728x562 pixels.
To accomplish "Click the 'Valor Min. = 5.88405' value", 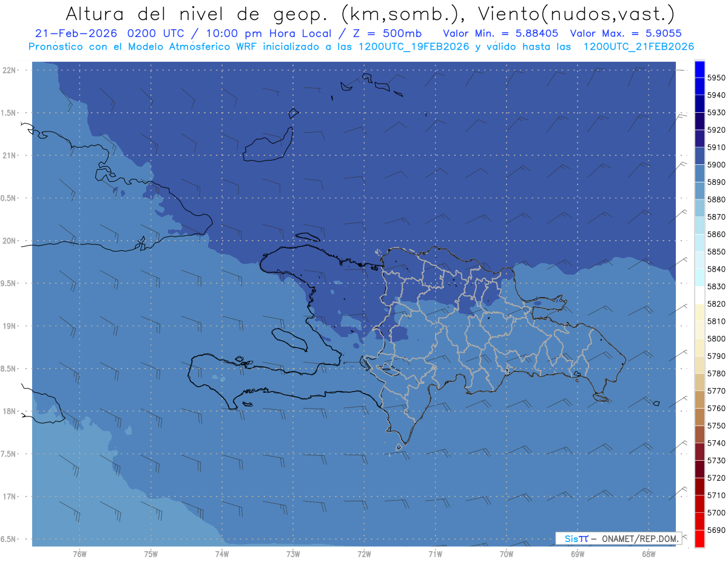I will click(500, 33).
